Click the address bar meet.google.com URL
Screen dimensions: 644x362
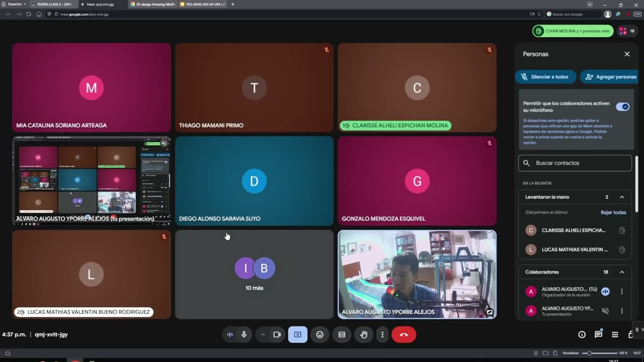pyautogui.click(x=85, y=14)
